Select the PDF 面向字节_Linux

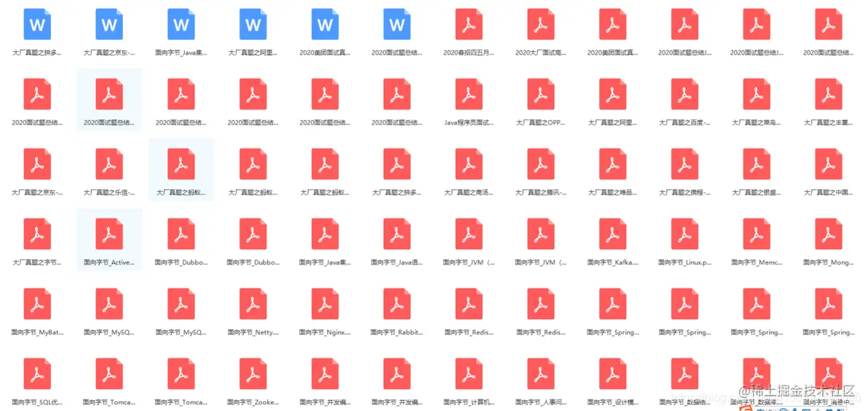point(684,234)
